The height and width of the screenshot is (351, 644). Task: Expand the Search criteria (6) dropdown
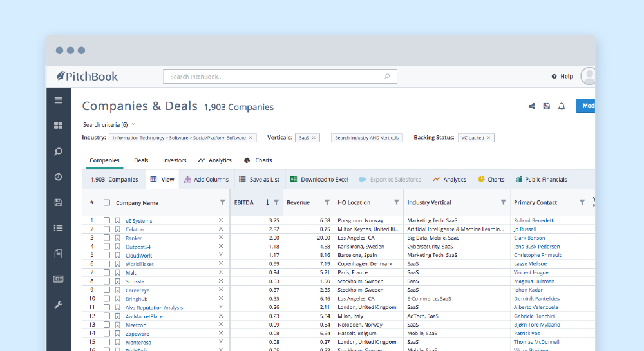[x=109, y=125]
